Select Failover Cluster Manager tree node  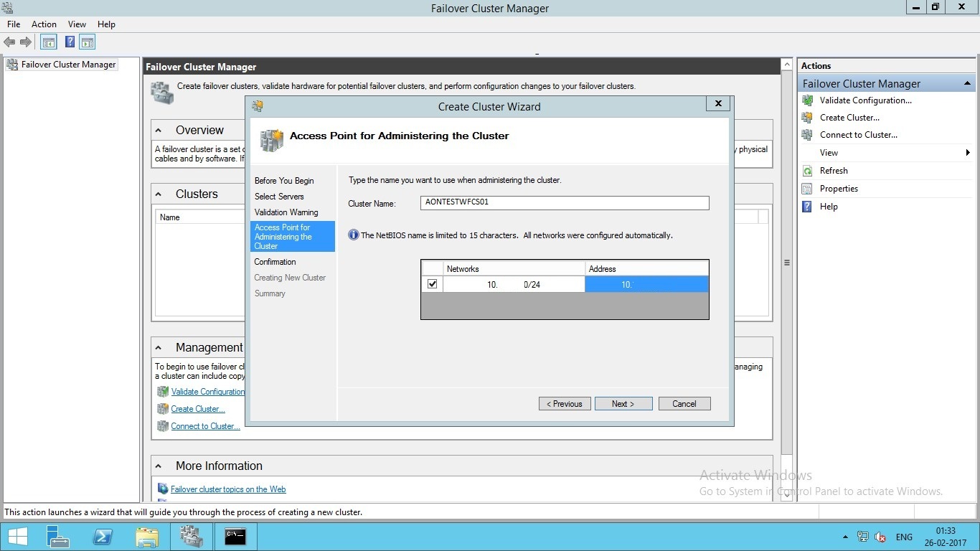62,65
